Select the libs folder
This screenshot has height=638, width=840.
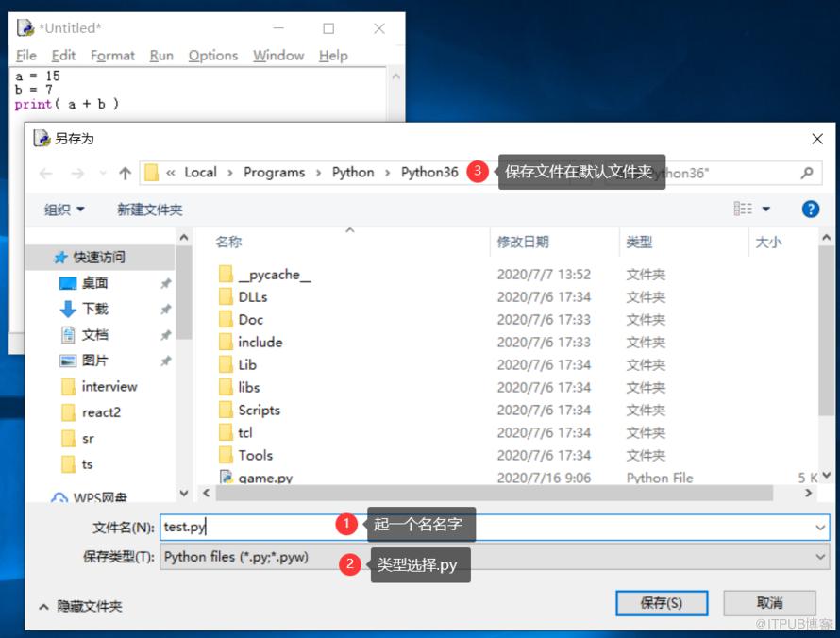[x=249, y=387]
